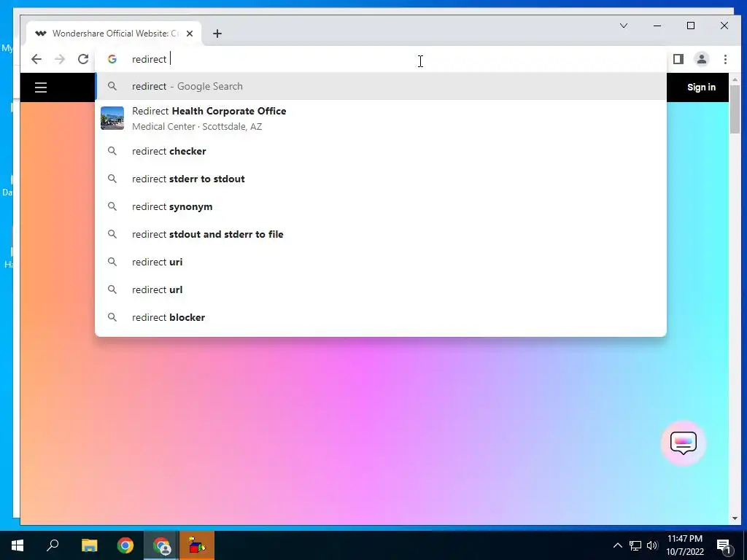Click into the address bar text field

(381, 59)
